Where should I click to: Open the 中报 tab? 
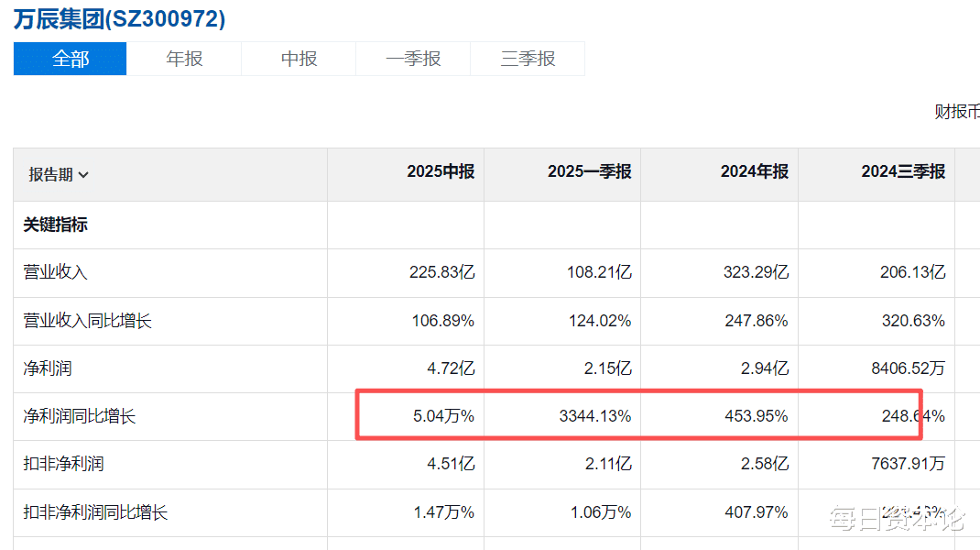(x=299, y=59)
